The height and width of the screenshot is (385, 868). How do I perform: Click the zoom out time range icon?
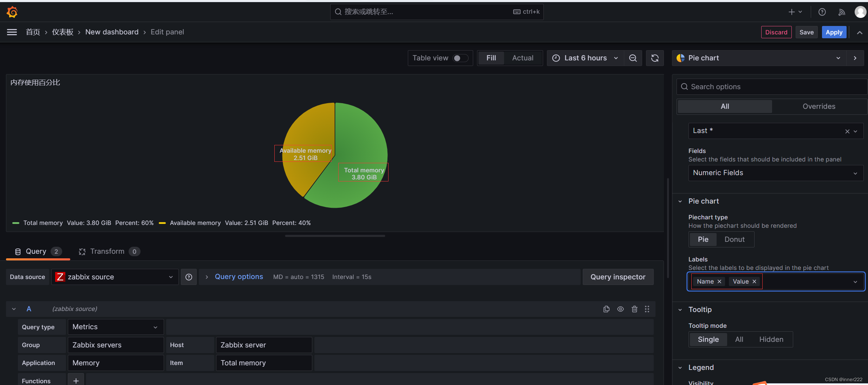(x=633, y=58)
